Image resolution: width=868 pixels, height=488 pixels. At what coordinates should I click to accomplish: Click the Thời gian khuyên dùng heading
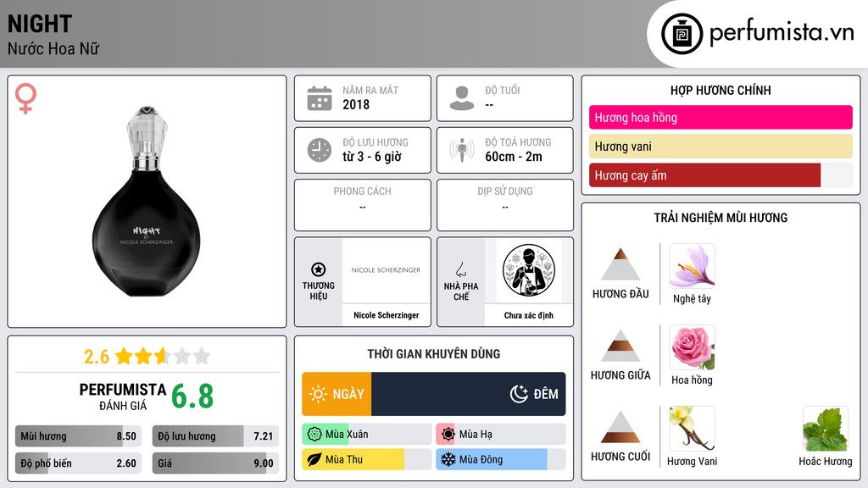[x=434, y=354]
